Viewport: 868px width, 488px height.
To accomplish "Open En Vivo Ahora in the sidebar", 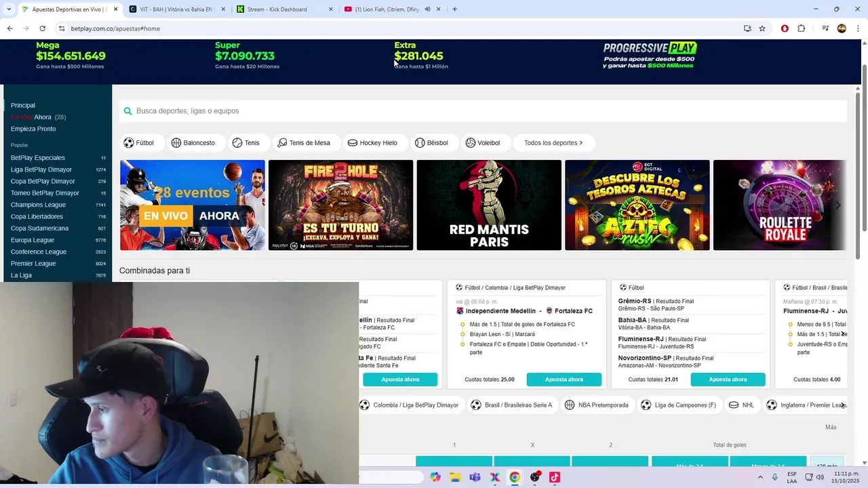I will (x=38, y=117).
